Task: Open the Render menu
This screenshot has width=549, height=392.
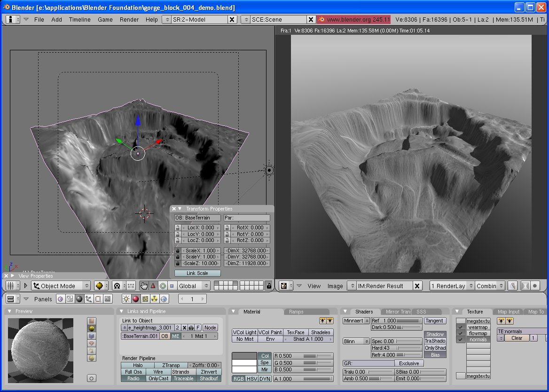Action: point(129,19)
